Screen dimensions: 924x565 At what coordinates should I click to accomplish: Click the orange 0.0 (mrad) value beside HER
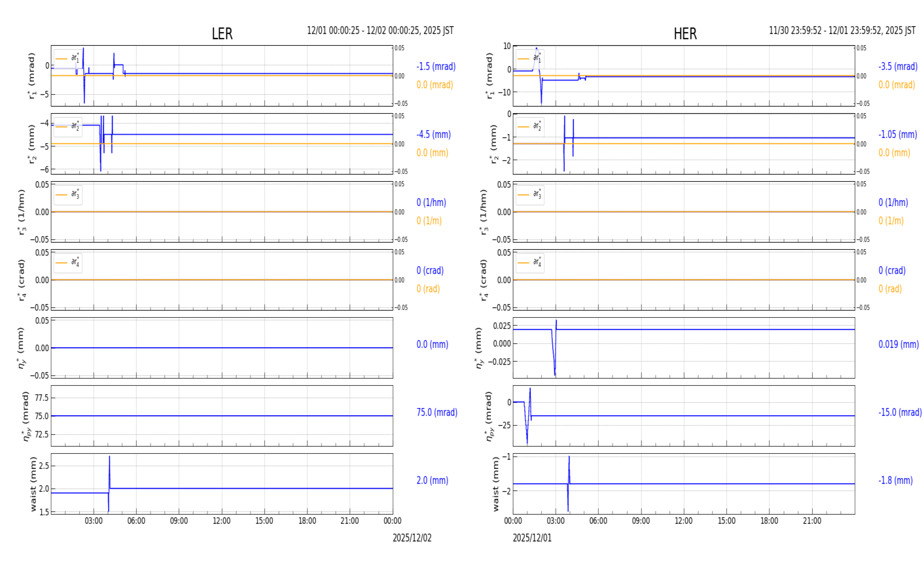coord(897,85)
